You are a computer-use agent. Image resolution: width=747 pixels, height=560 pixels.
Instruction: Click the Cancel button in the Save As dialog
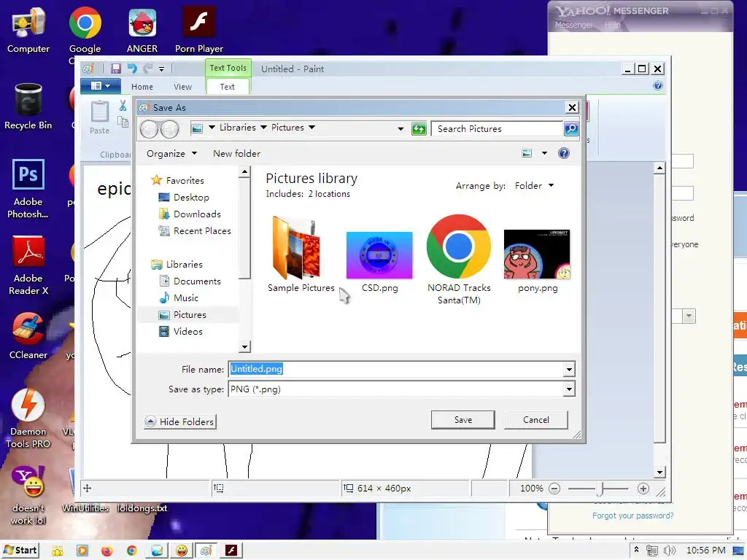tap(536, 419)
